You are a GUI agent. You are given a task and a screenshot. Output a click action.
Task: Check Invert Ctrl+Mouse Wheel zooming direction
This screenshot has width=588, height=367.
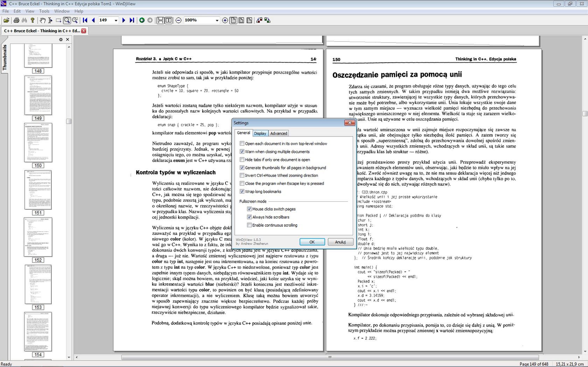pyautogui.click(x=242, y=175)
